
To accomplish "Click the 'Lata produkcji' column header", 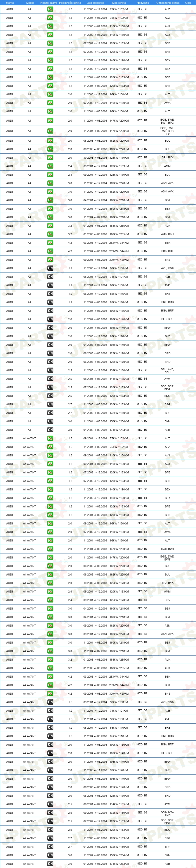I will click(95, 3).
